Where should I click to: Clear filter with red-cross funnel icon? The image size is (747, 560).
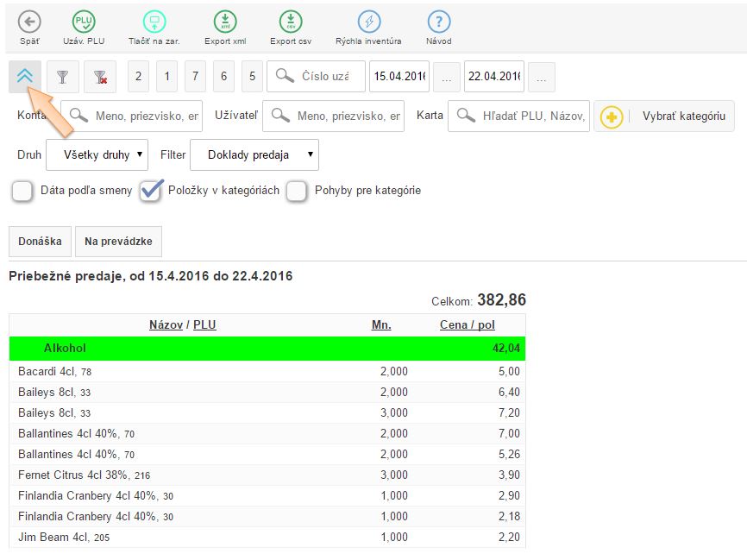click(100, 77)
